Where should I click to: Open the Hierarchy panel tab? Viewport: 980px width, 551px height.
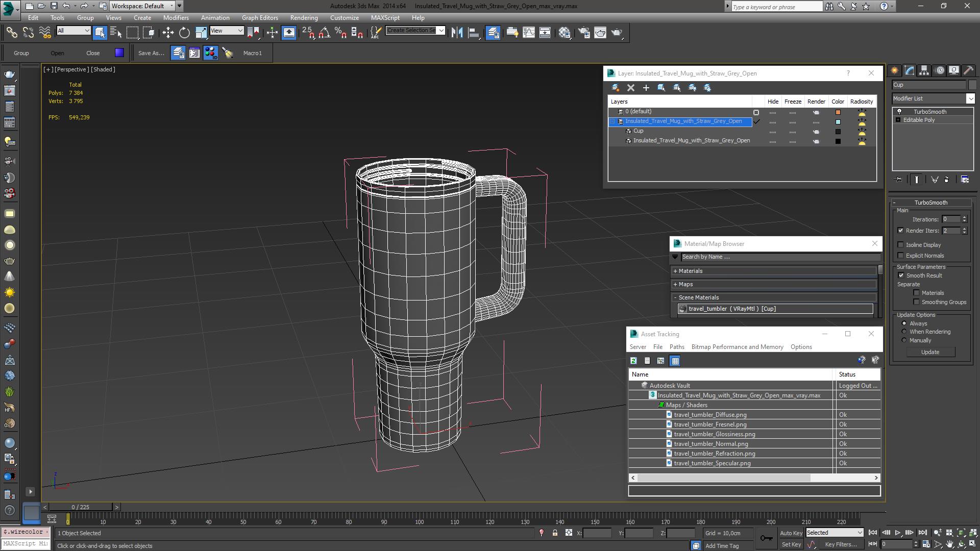coord(924,70)
